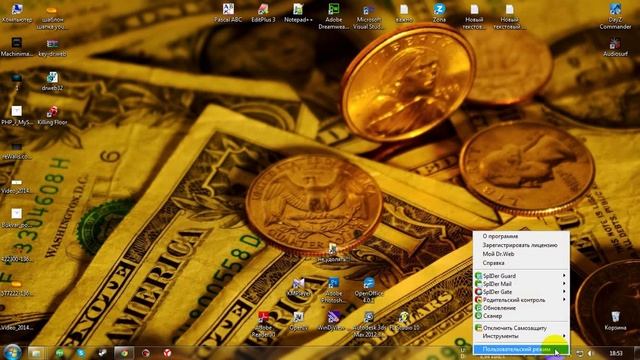
Task: Select the Adobe Dreamweaver desktop icon
Action: tap(334, 16)
